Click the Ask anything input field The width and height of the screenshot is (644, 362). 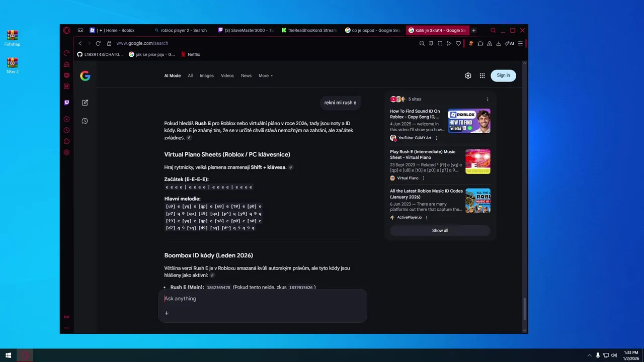tap(263, 298)
